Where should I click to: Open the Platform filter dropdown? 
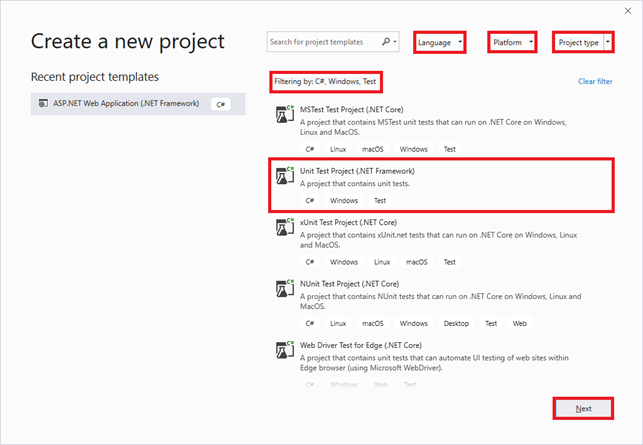(x=512, y=42)
